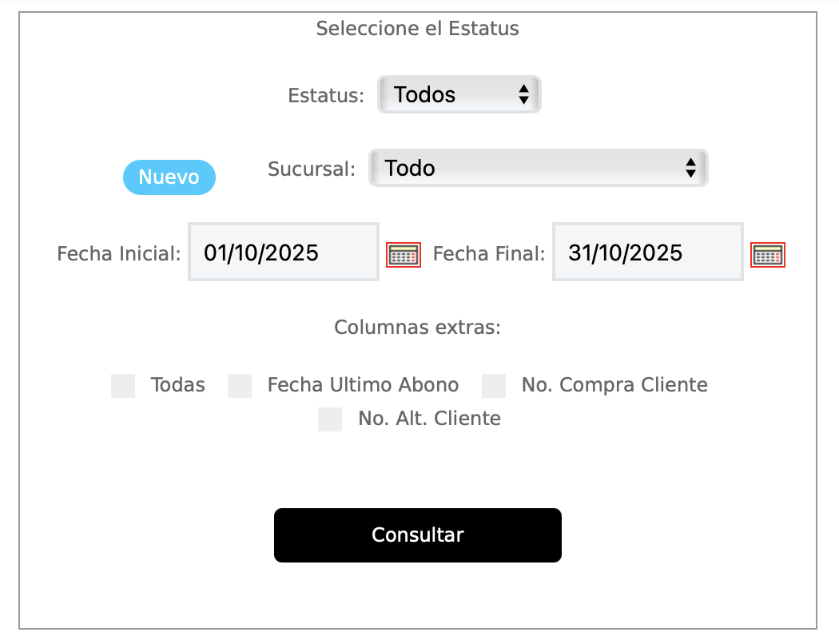Click the "Columnas extras:" heading text
839x644 pixels.
point(417,328)
